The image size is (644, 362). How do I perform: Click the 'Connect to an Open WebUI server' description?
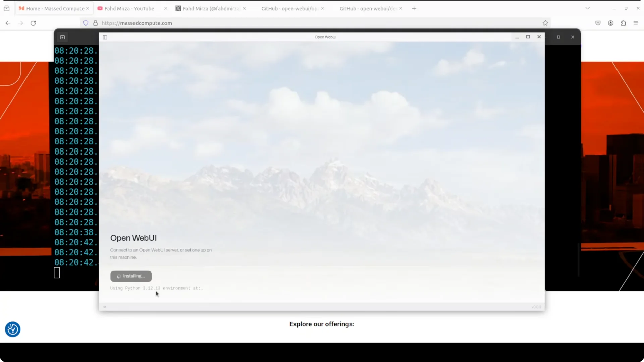tap(161, 254)
